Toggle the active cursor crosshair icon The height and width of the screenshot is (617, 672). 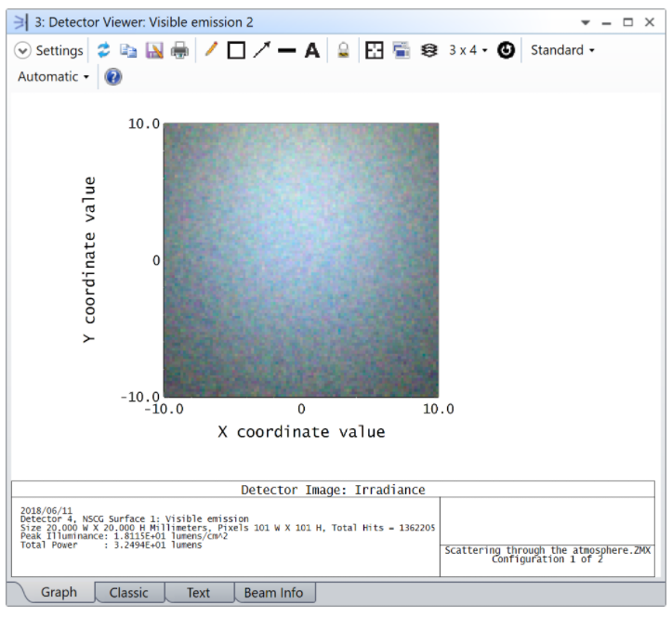pyautogui.click(x=374, y=50)
